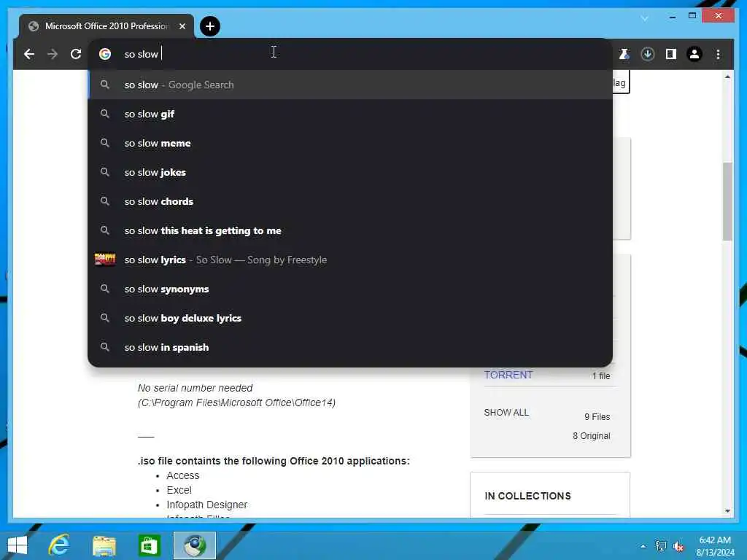The height and width of the screenshot is (560, 747).
Task: Click the page scrollbar up arrow
Action: click(727, 77)
